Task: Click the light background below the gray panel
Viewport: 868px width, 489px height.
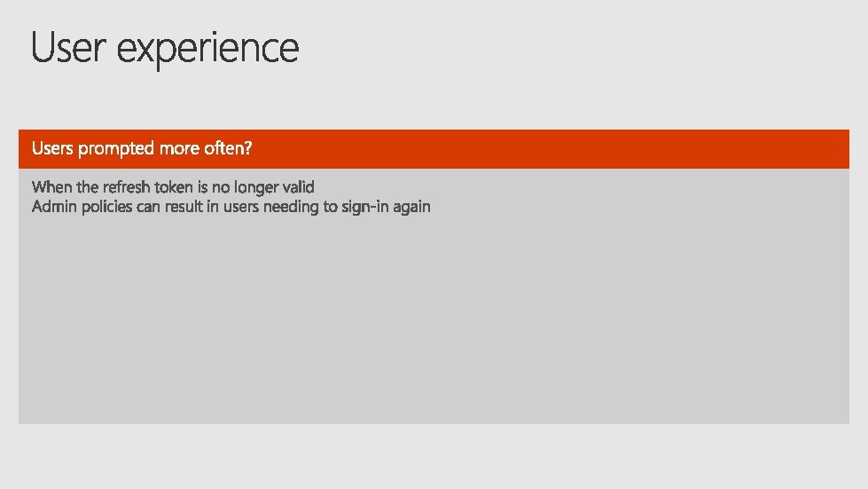Action: pos(434,457)
